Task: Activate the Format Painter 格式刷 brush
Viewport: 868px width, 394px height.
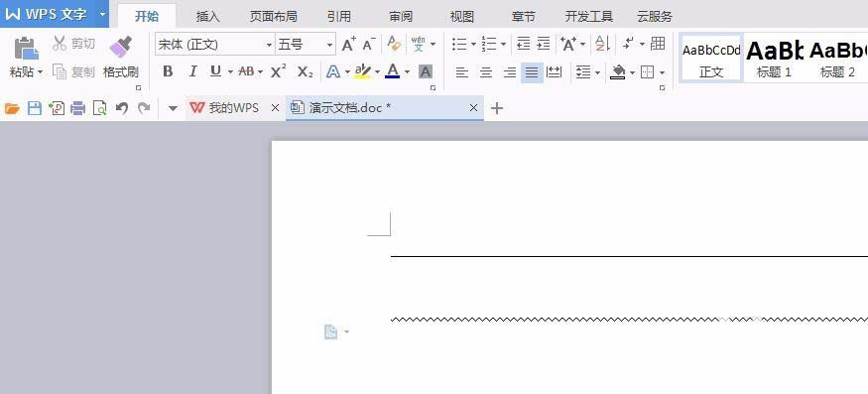Action: 121,48
